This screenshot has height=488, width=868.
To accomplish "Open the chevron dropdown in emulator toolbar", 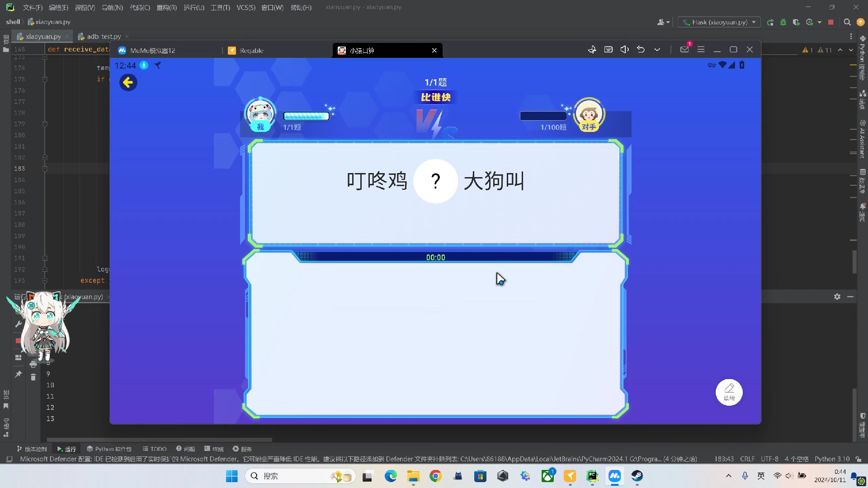I will (x=657, y=50).
